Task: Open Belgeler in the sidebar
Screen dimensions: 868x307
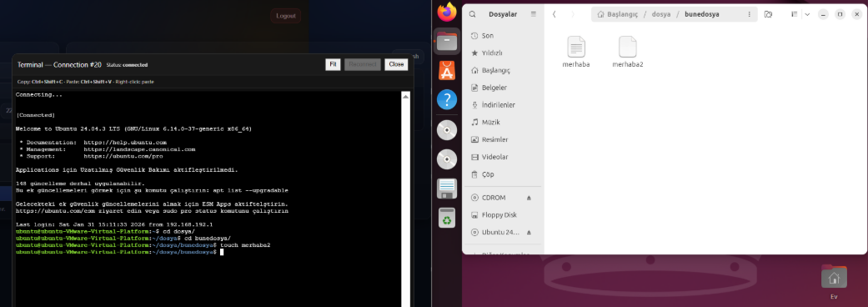Action: click(x=503, y=88)
